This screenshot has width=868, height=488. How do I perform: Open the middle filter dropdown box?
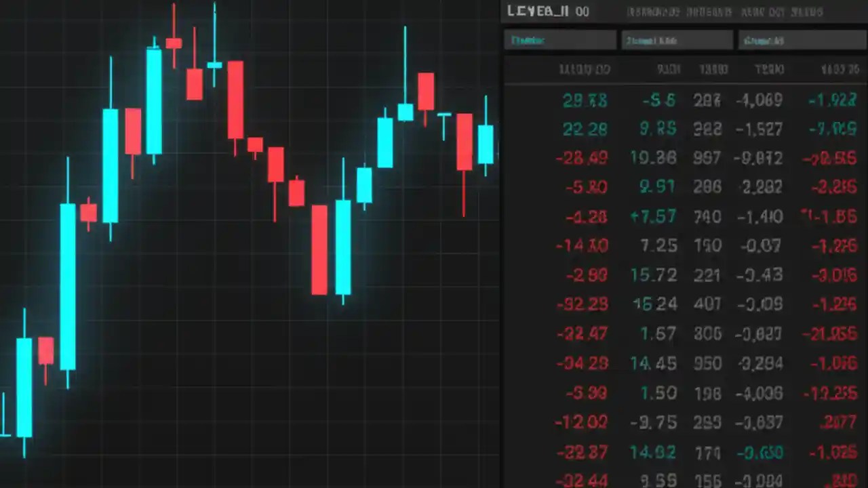click(677, 40)
